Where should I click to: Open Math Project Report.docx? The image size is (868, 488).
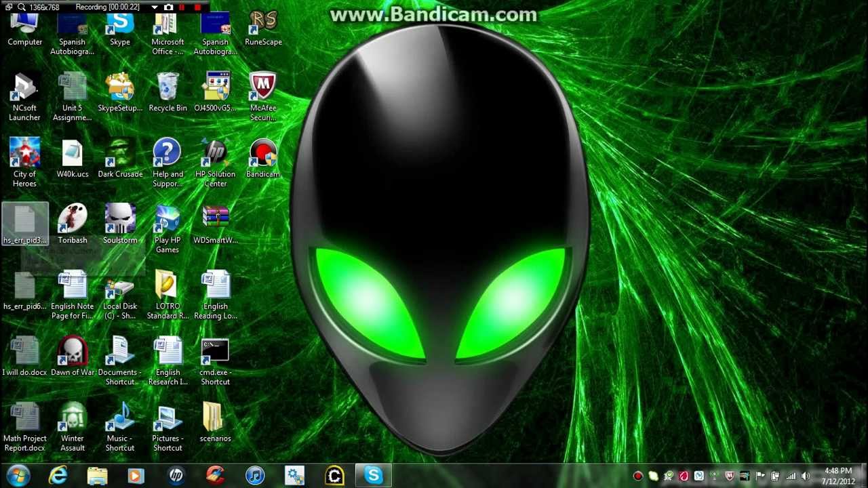point(24,427)
